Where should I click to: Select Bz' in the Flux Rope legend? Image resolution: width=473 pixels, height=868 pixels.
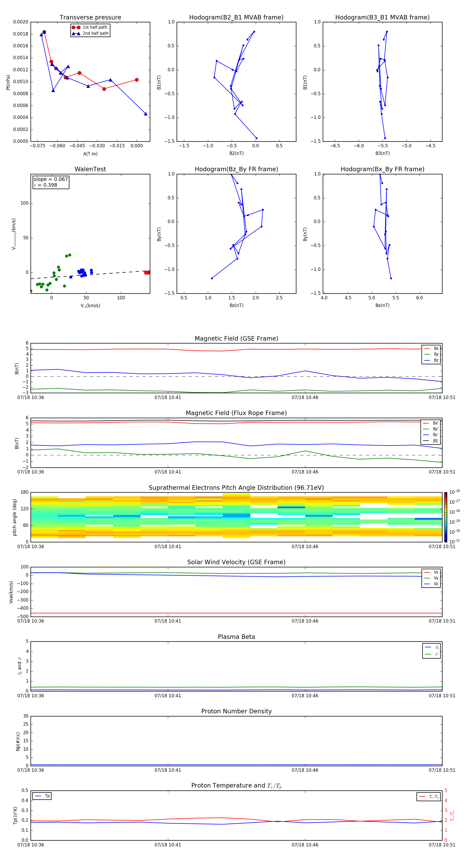tap(431, 435)
